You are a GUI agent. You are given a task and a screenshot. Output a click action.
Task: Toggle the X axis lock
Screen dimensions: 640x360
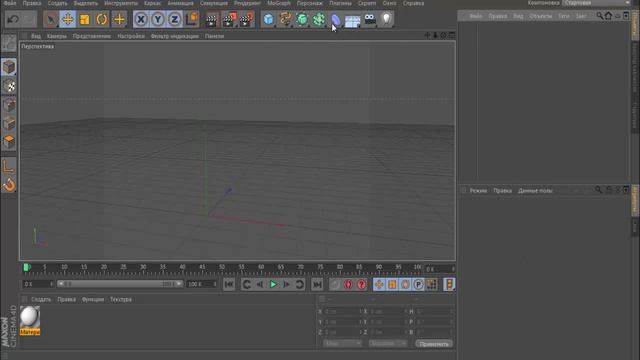tap(141, 19)
